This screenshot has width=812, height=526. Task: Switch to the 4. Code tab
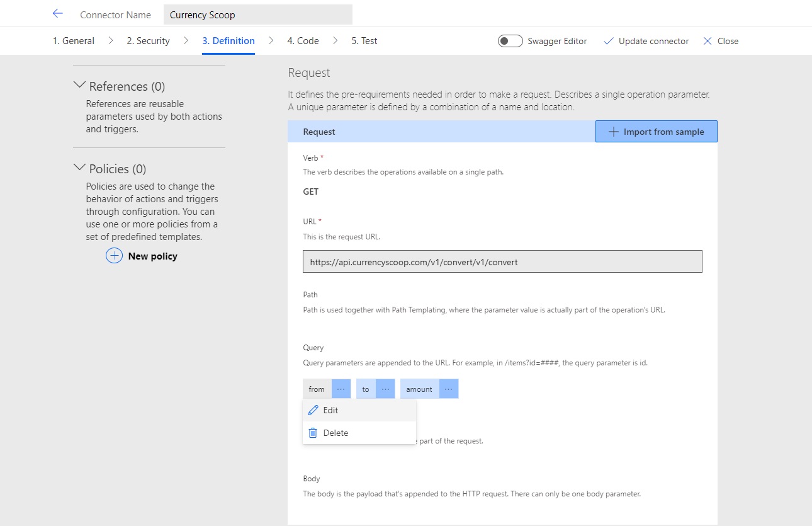(x=303, y=40)
